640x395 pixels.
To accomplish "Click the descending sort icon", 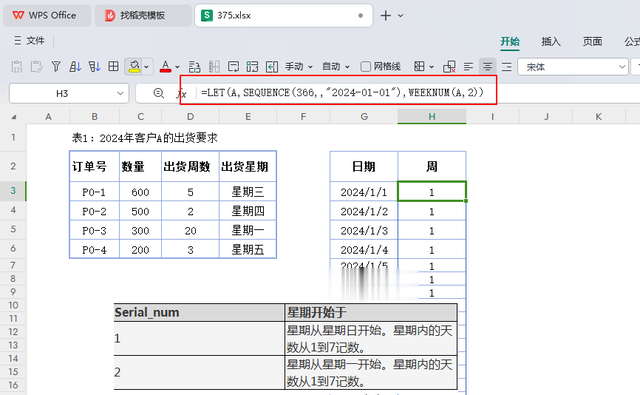I will (94, 67).
